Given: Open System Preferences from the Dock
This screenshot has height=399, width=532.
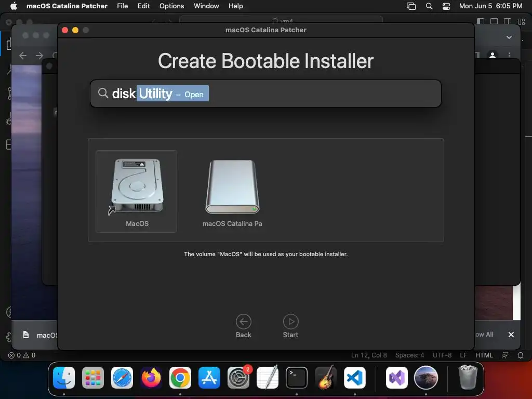Looking at the screenshot, I should pos(238,378).
